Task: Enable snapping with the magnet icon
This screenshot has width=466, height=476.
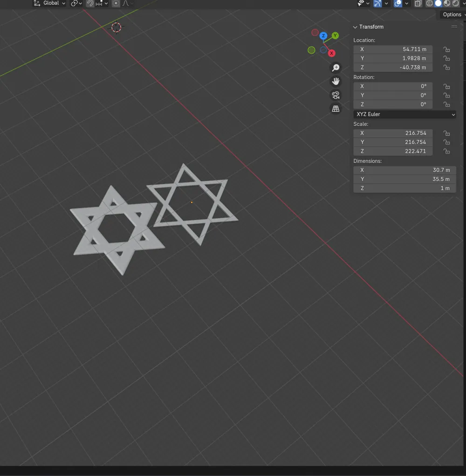Action: [91, 3]
